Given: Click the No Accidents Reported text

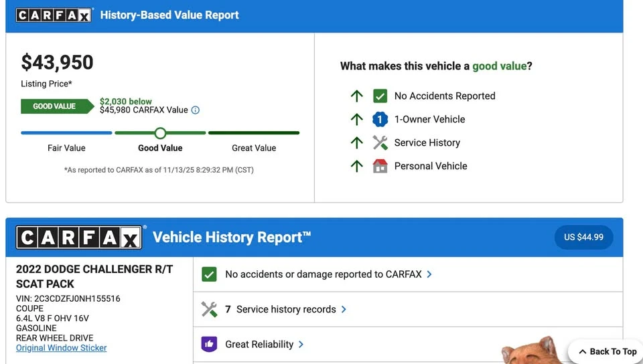Looking at the screenshot, I should tap(445, 96).
